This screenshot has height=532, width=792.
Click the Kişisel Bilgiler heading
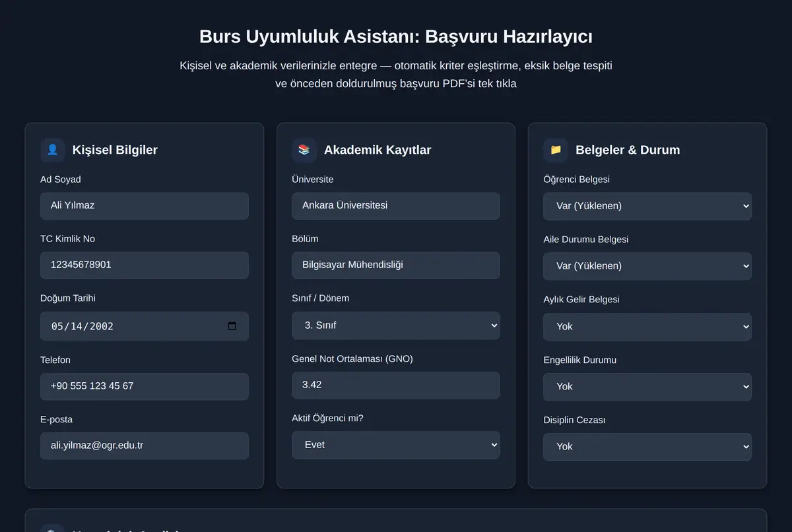(115, 150)
